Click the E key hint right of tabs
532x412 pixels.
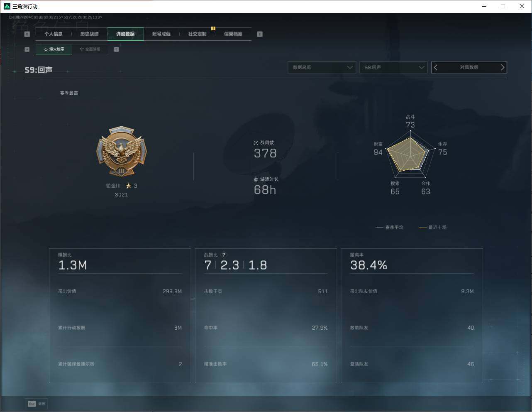pos(260,34)
